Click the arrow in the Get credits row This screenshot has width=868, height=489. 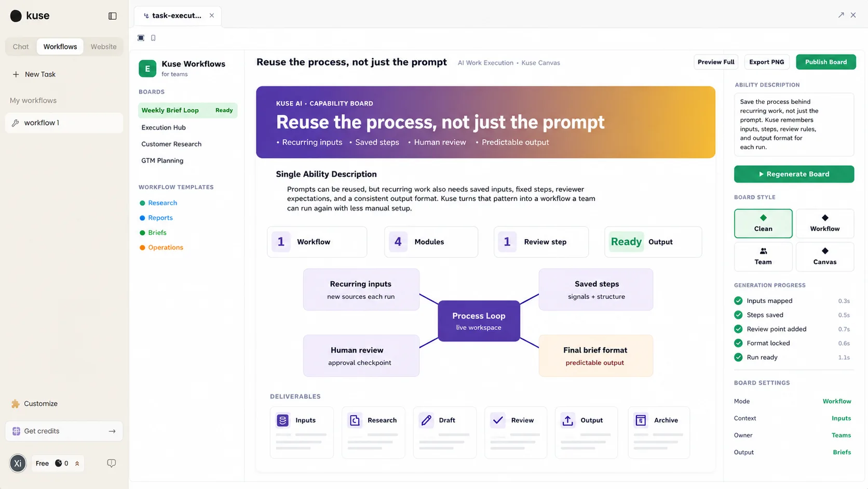(112, 431)
